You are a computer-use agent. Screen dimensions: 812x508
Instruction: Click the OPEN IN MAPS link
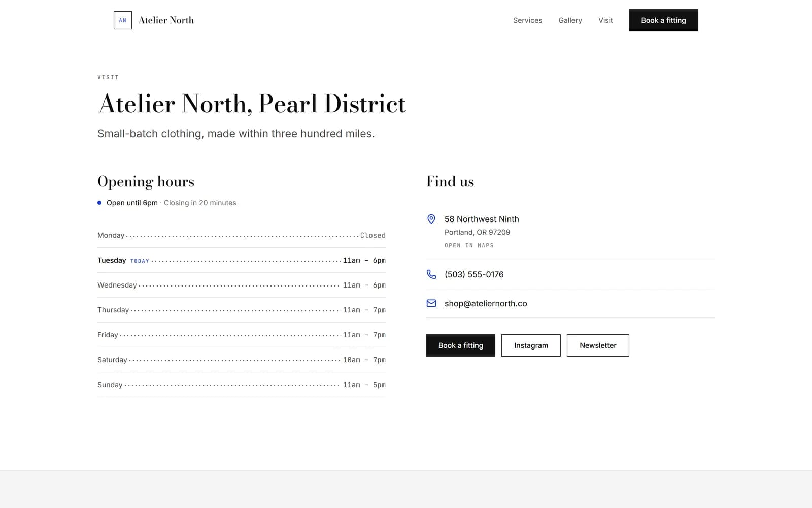469,245
